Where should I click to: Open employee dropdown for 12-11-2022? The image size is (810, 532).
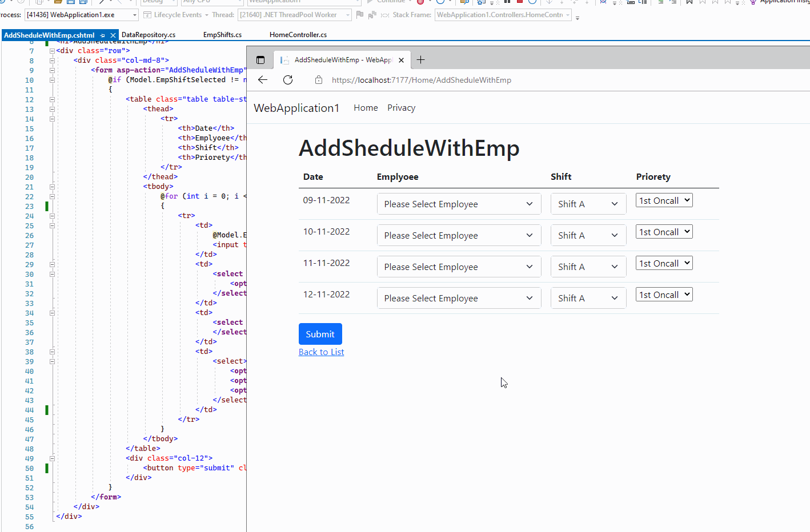(459, 298)
